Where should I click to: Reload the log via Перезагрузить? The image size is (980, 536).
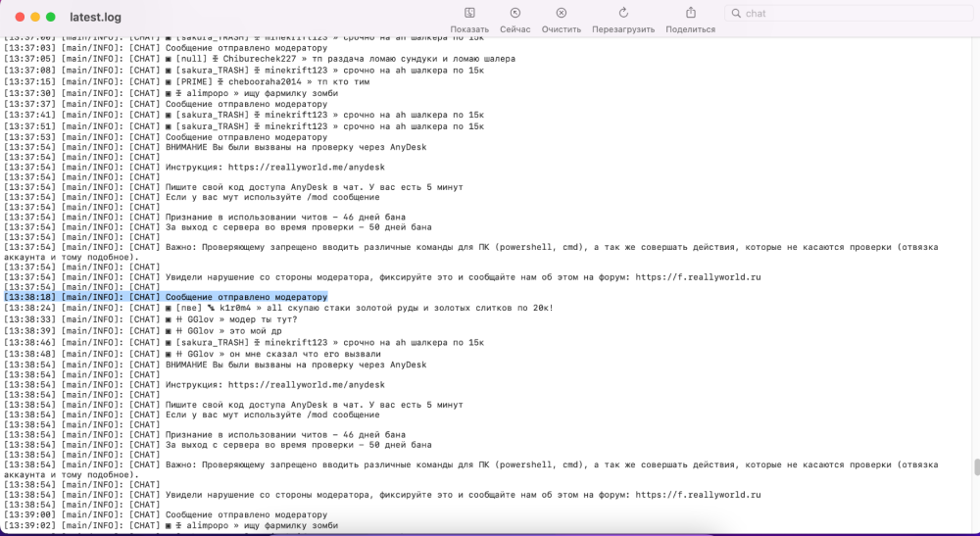coord(623,21)
